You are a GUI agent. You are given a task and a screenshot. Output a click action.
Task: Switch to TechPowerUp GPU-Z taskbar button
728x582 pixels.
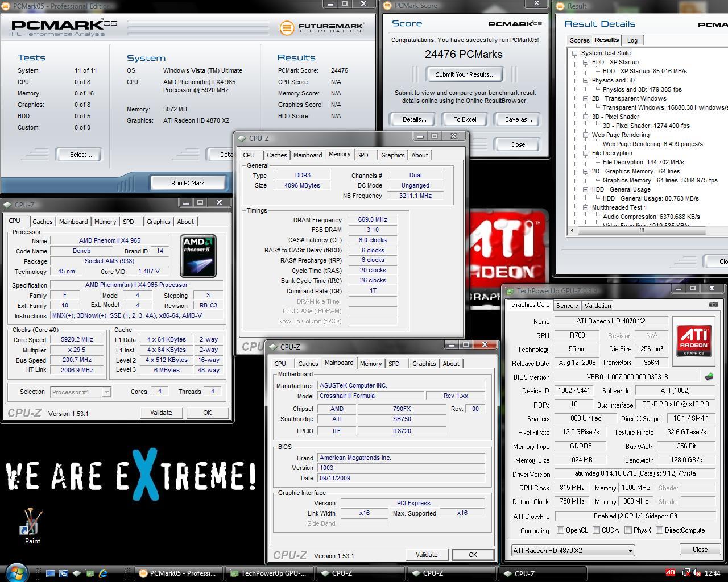click(x=270, y=573)
